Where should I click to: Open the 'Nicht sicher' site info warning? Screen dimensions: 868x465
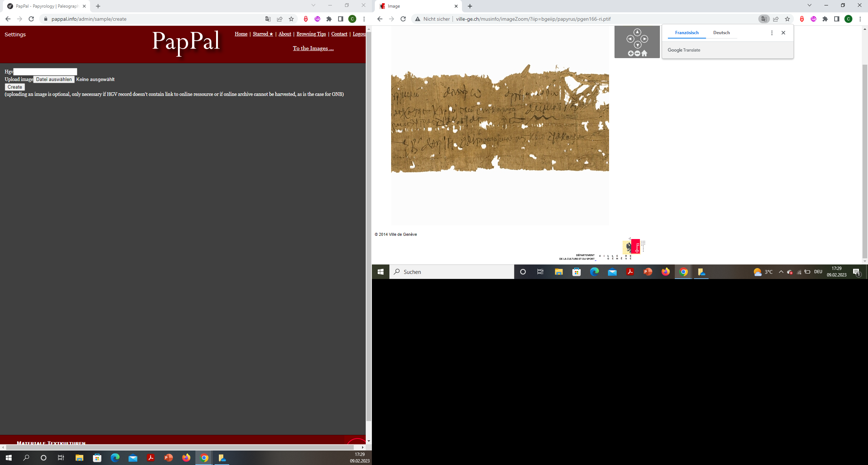tap(433, 19)
